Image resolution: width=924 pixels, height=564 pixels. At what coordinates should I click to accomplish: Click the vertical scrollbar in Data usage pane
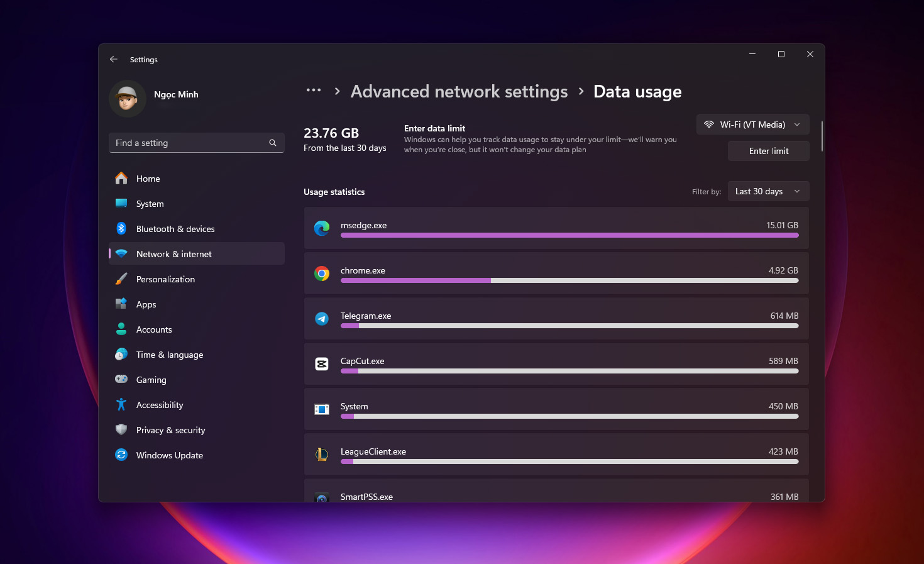822,136
